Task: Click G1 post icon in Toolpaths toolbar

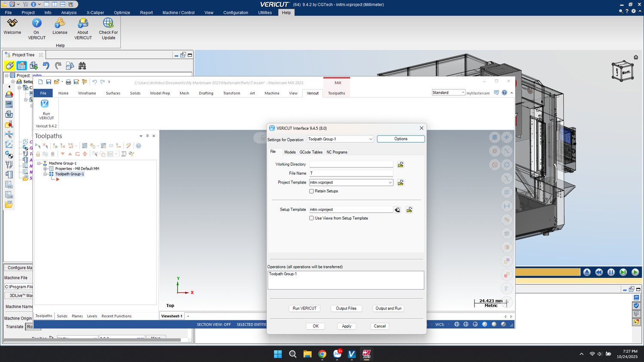Action: [x=111, y=146]
